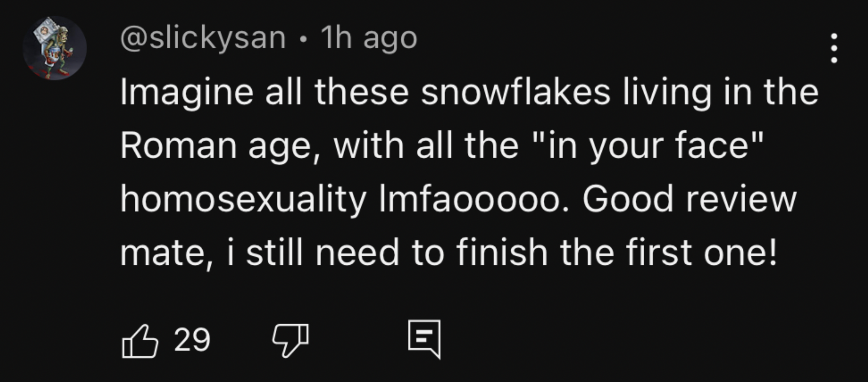Click the word "lmfaooooo" in the comment

471,199
